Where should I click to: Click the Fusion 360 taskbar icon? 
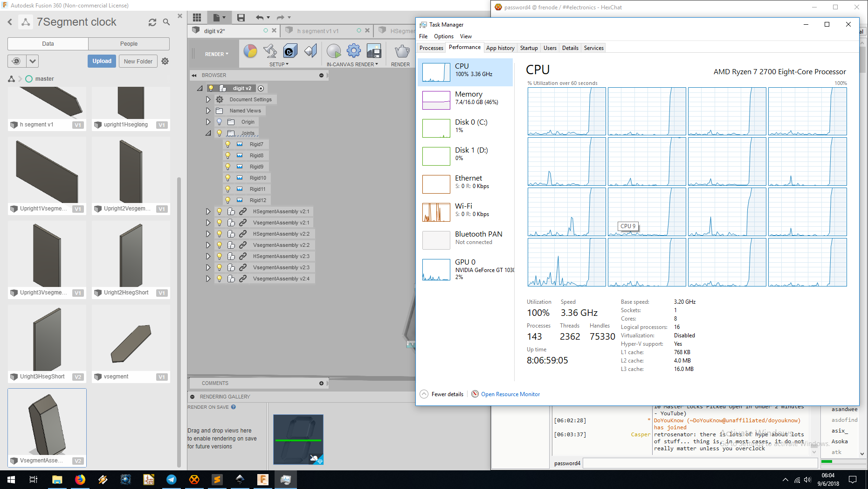(x=263, y=479)
